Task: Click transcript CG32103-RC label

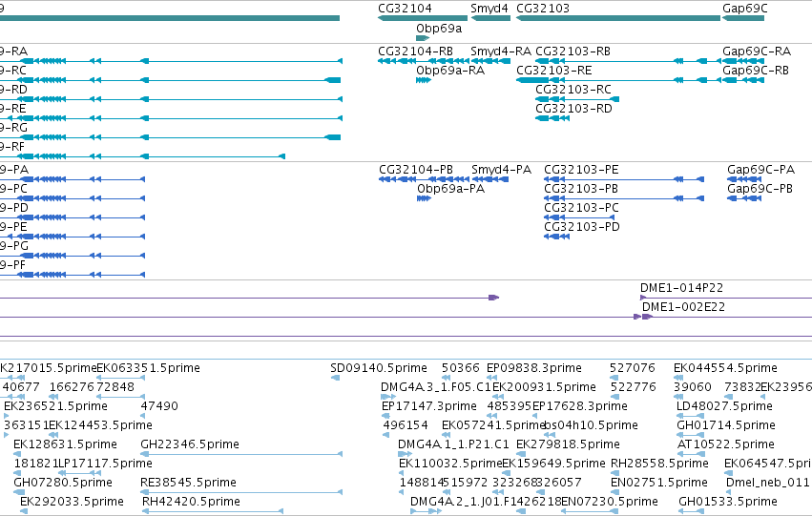Action: pos(573,90)
